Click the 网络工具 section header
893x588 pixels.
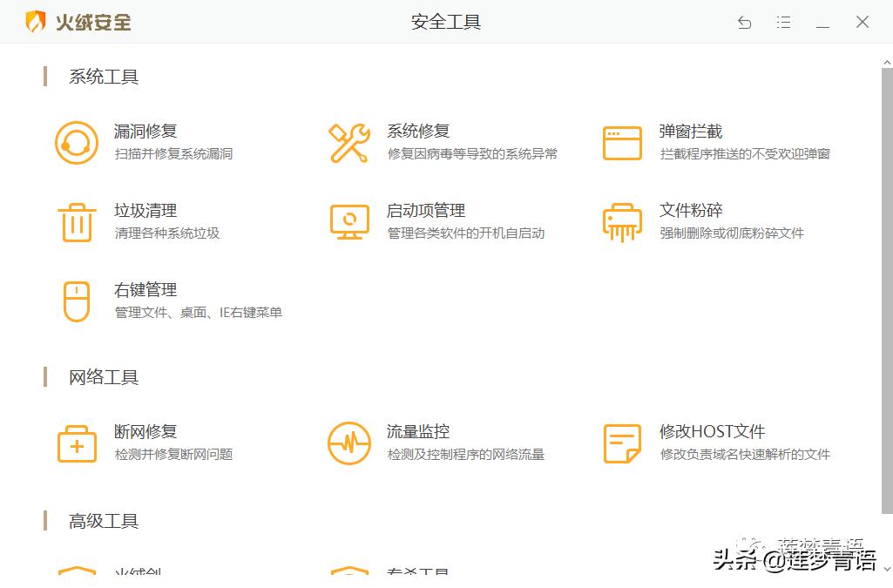[x=103, y=377]
